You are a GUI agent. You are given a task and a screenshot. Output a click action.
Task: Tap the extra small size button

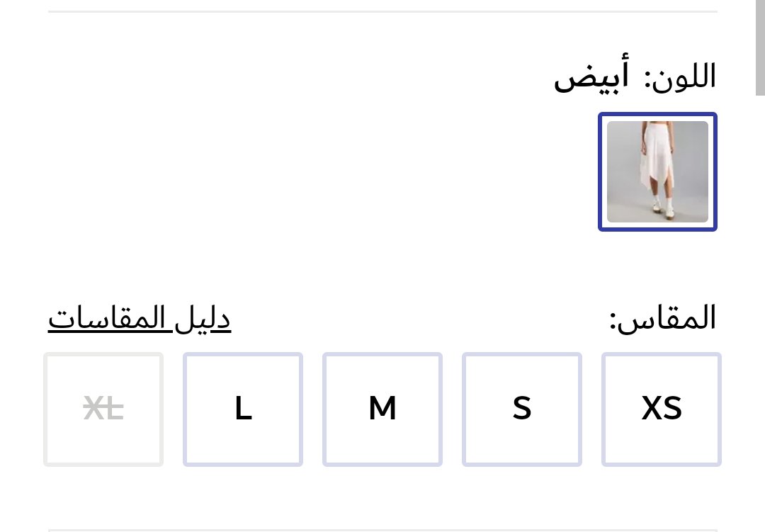click(x=662, y=409)
